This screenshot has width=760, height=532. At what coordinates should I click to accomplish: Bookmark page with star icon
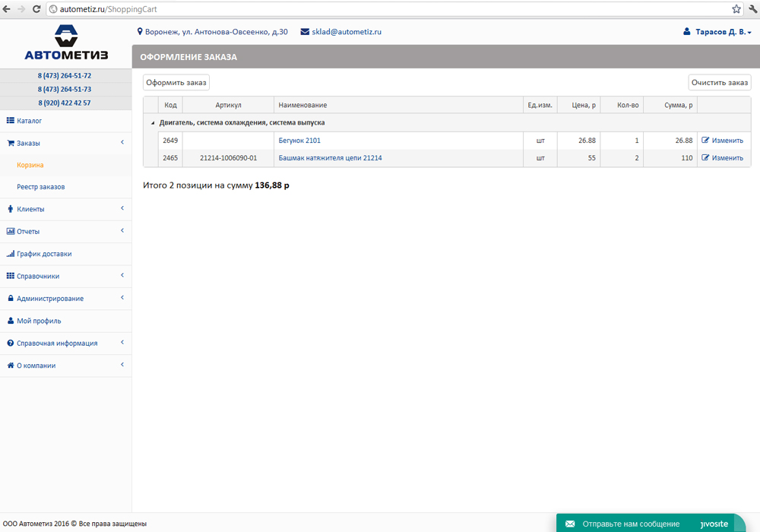coord(736,9)
